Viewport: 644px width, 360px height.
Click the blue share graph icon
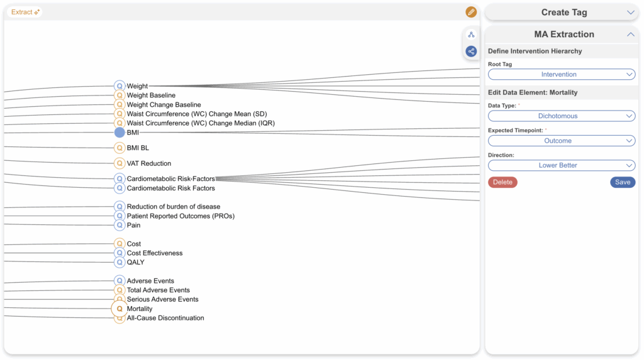(471, 51)
